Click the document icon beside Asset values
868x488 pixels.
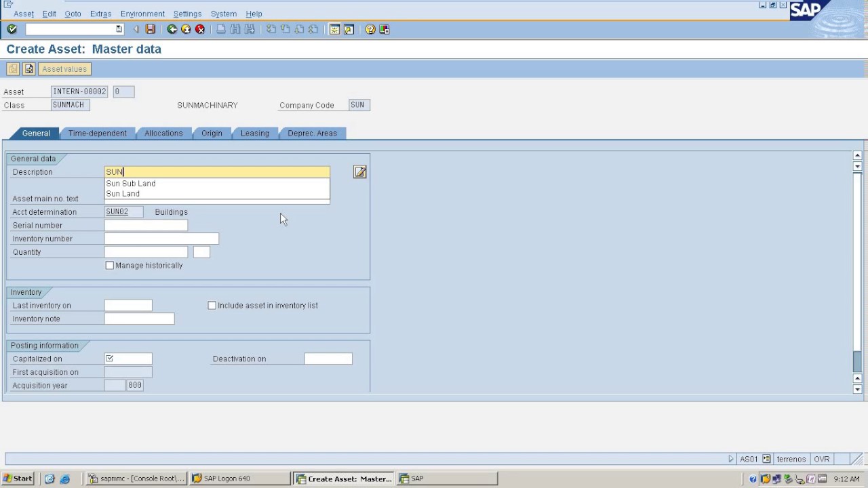click(29, 69)
